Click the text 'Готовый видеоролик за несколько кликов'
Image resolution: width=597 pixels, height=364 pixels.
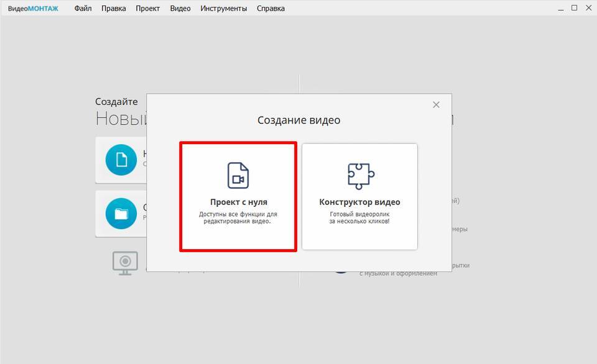[x=359, y=217]
